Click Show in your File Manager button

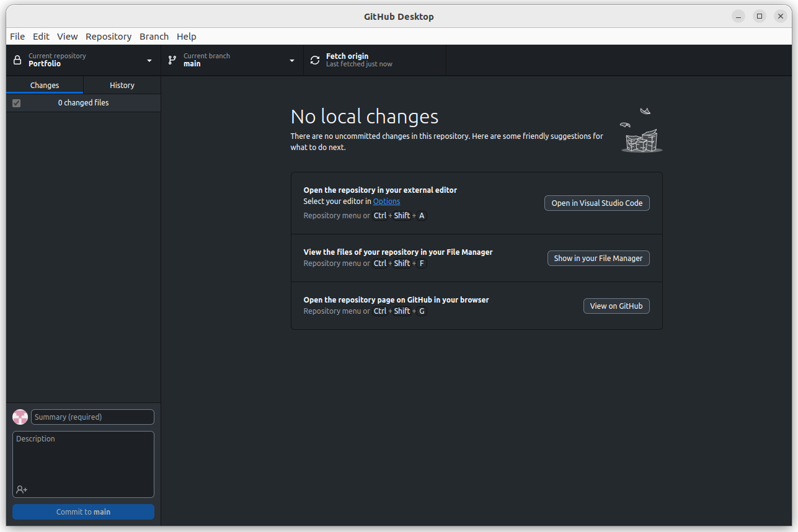[598, 258]
